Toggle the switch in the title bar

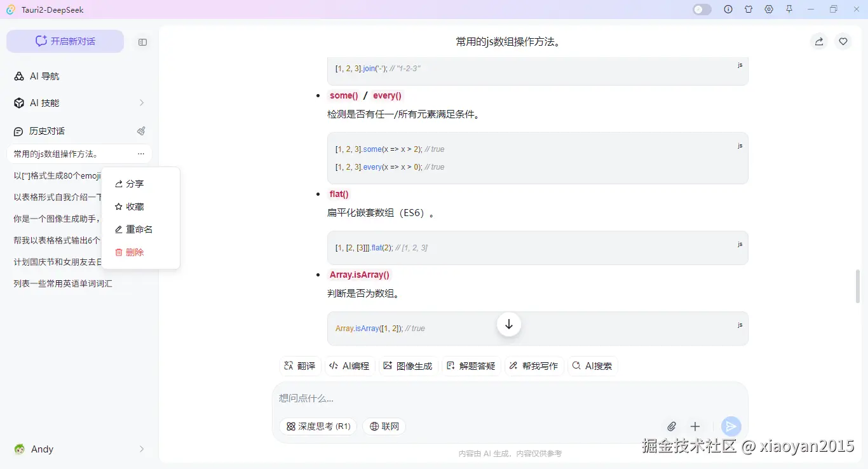click(702, 10)
